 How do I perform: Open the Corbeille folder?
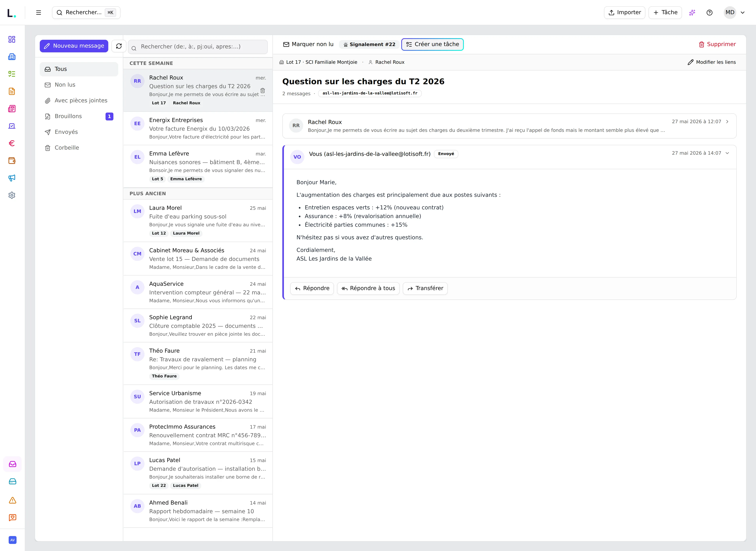point(79,148)
